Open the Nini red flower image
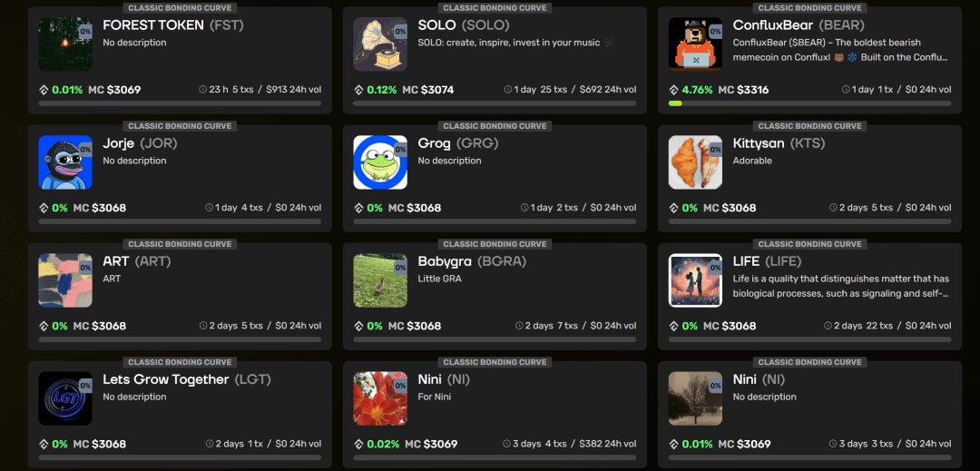980x471 pixels. click(380, 397)
